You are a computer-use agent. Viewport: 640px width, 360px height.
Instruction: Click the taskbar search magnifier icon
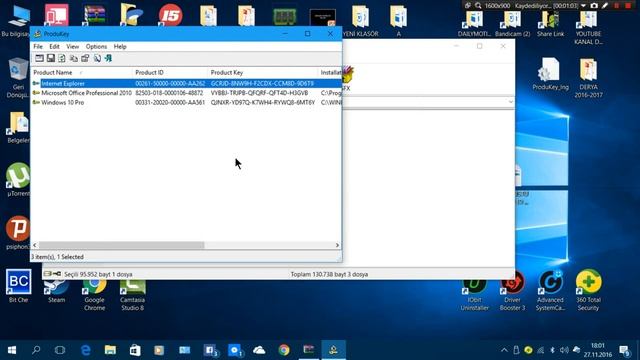pos(36,350)
